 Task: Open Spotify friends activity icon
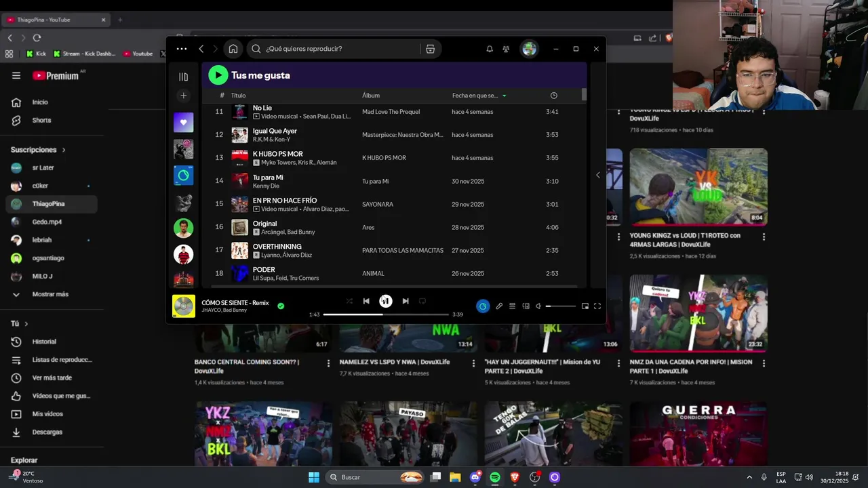click(x=506, y=49)
